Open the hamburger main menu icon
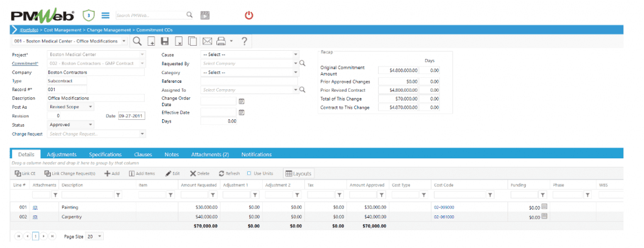 pos(106,16)
